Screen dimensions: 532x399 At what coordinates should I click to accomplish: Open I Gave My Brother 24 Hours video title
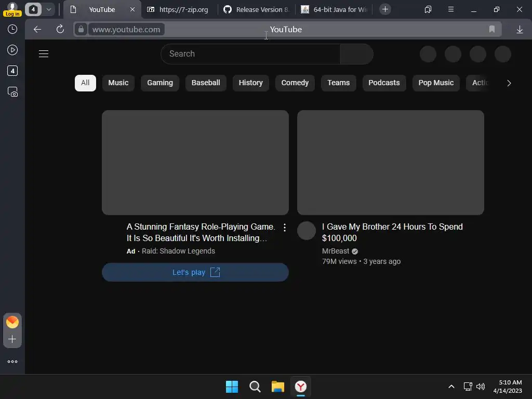[x=392, y=232]
